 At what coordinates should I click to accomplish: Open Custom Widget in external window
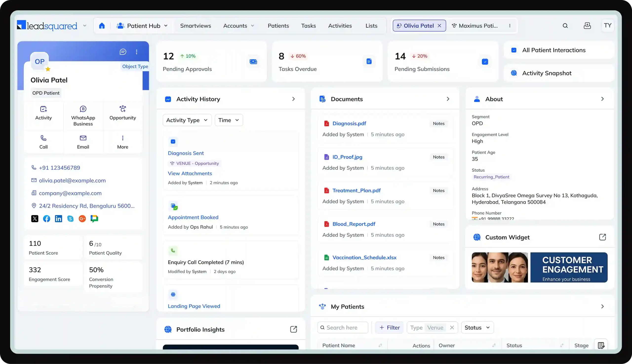(602, 237)
